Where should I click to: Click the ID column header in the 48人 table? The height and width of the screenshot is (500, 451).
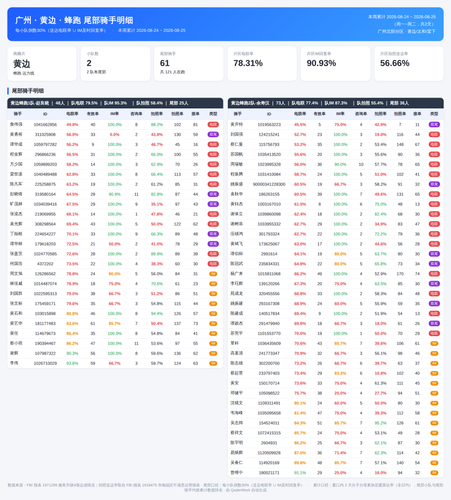coord(45,114)
